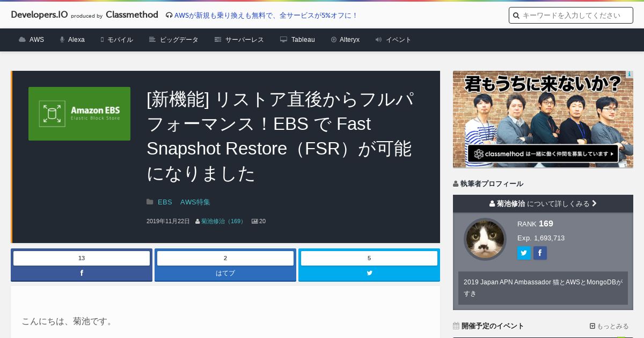
Task: Click the article headline about Fast Snapshot Restore
Action: 280,136
